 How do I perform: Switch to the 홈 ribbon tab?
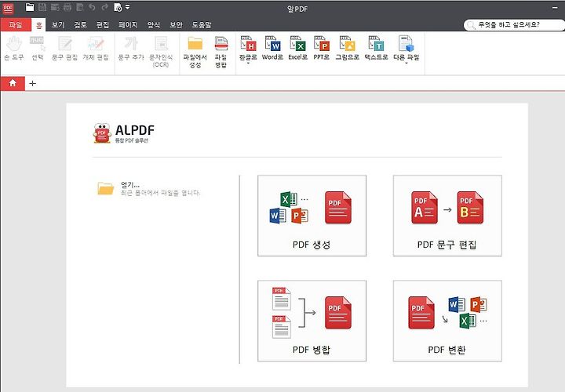38,25
